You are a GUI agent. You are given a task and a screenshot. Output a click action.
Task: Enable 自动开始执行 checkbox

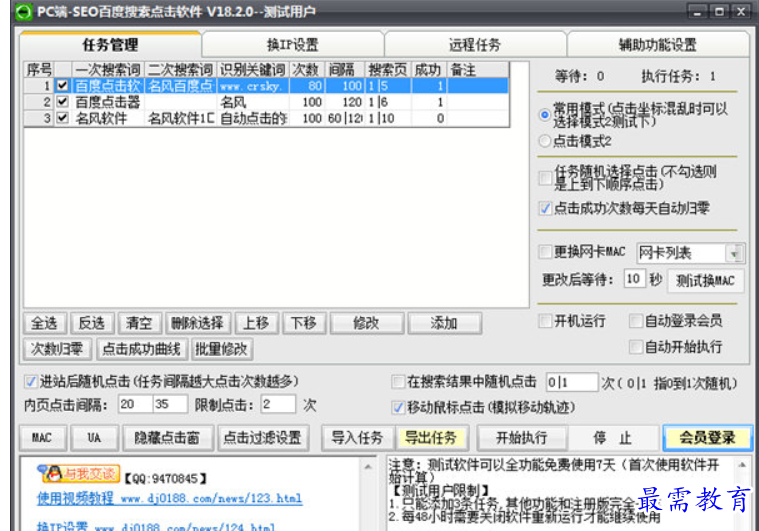tap(636, 347)
